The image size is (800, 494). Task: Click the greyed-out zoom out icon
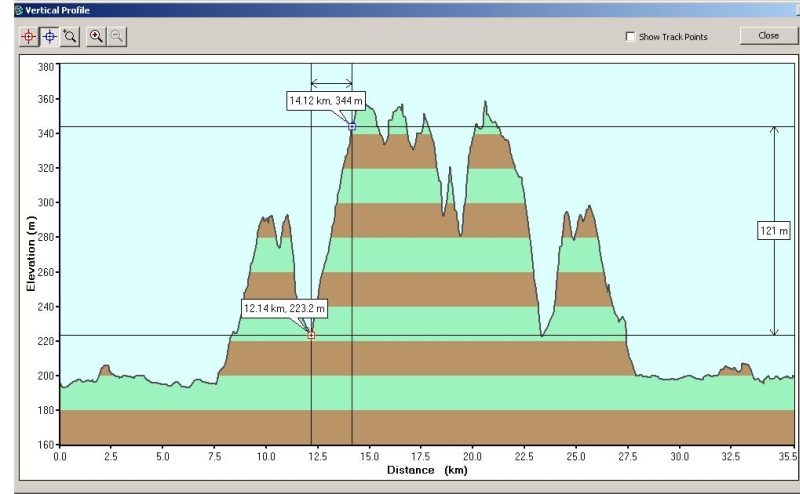116,35
